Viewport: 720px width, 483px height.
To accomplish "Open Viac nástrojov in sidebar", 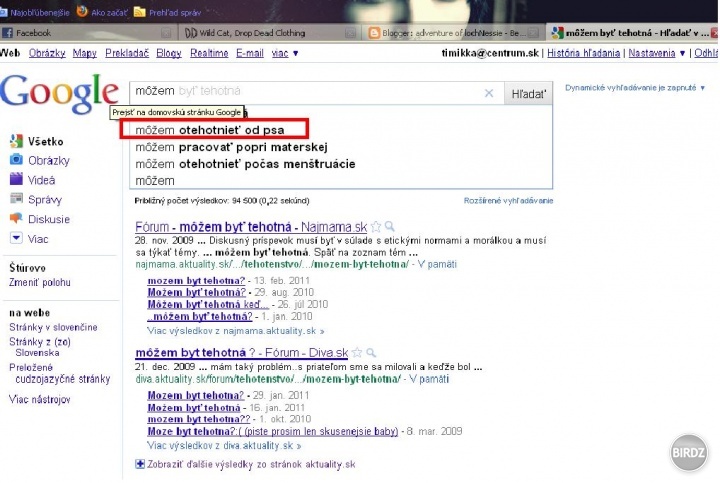I will tap(40, 399).
